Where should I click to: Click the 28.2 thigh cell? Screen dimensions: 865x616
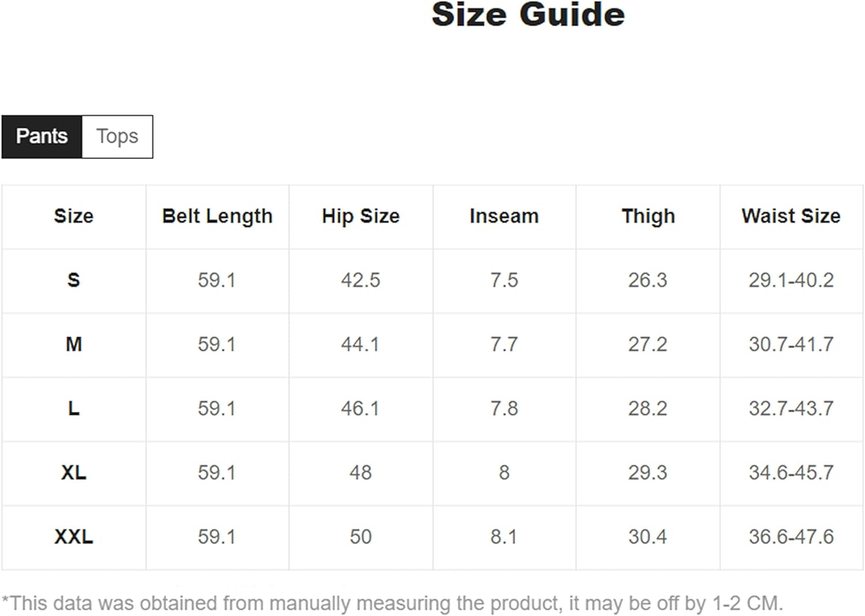648,409
